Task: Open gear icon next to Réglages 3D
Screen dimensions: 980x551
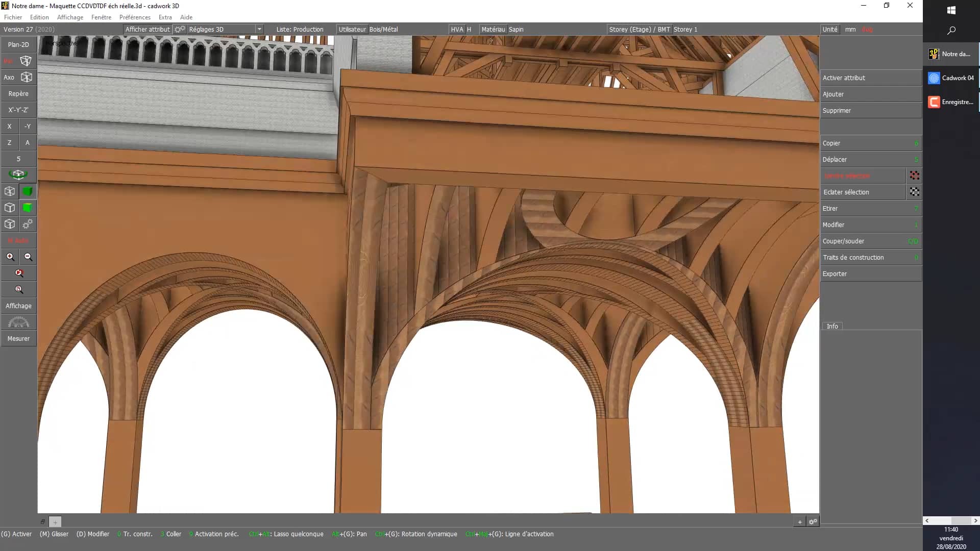Action: click(180, 29)
